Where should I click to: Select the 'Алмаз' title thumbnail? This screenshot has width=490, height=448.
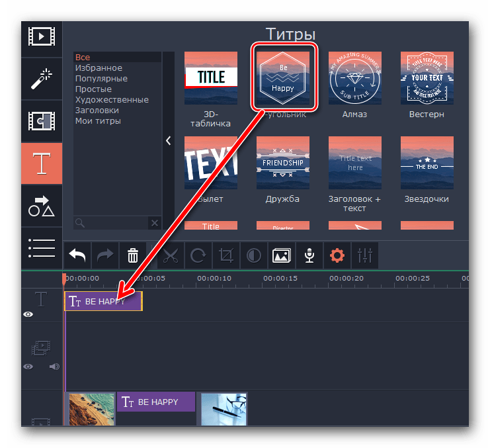point(355,78)
